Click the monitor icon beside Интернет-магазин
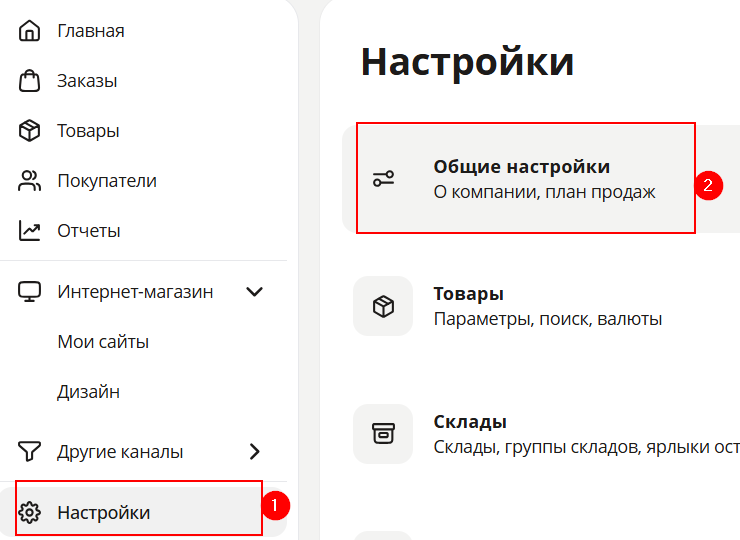This screenshot has height=540, width=740. click(29, 292)
